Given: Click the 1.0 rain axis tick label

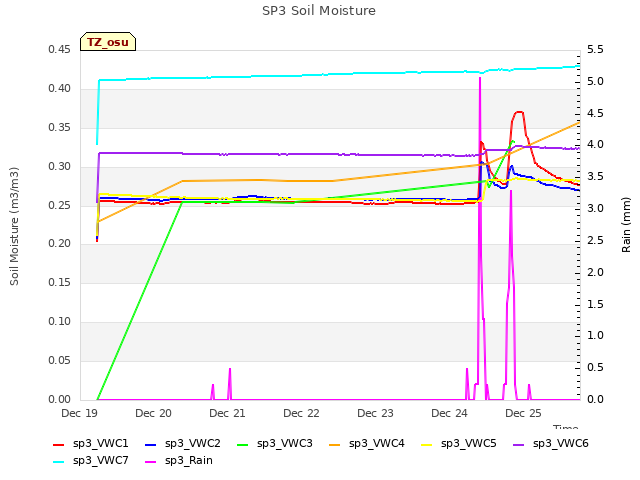Looking at the screenshot, I should click(595, 336).
